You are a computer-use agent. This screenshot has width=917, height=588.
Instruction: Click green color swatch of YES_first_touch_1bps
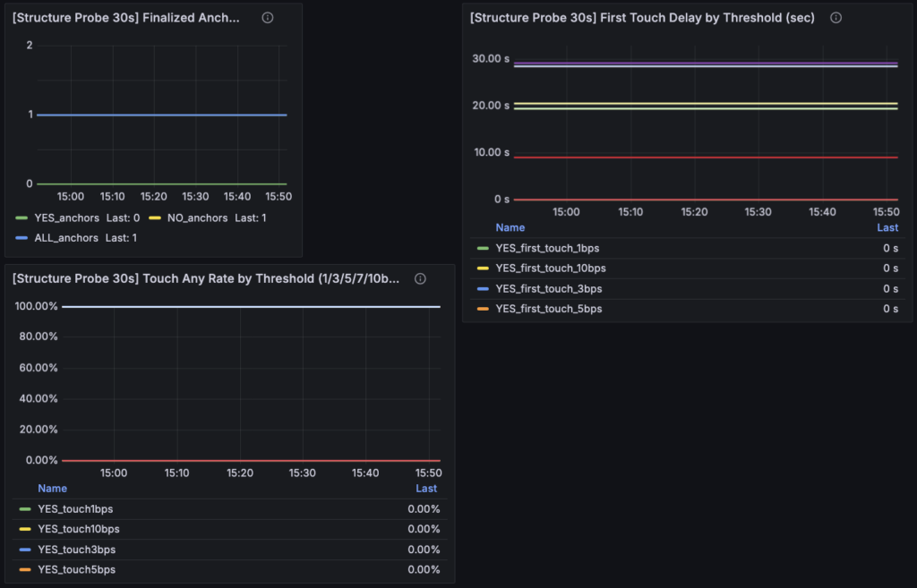(483, 248)
